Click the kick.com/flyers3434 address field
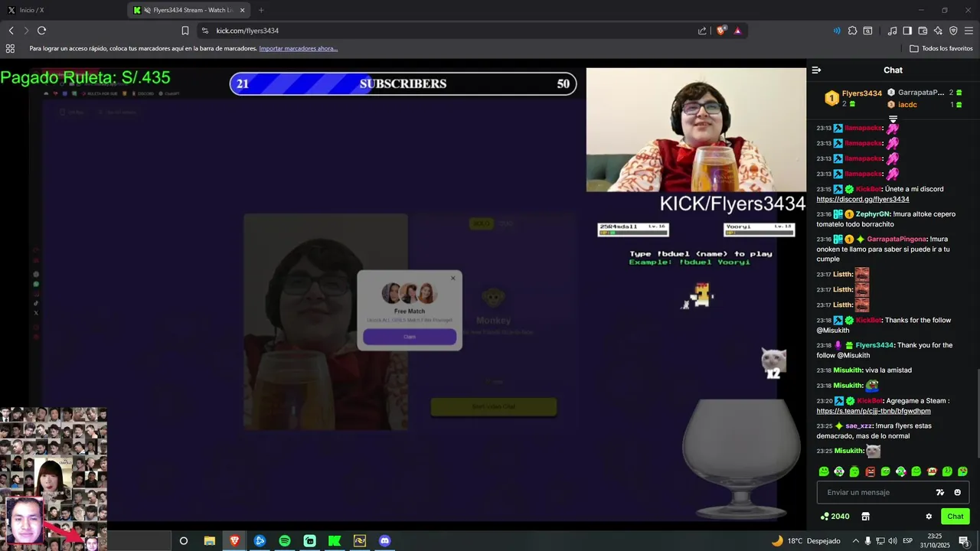The width and height of the screenshot is (980, 551). click(x=452, y=31)
